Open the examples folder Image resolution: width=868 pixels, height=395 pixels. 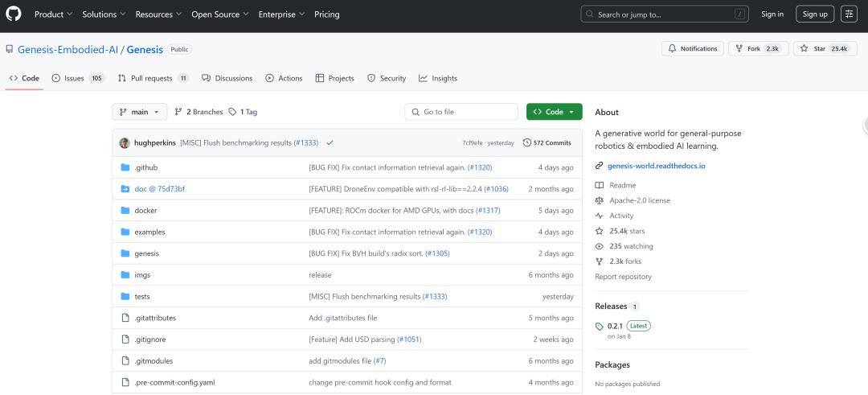click(x=149, y=232)
